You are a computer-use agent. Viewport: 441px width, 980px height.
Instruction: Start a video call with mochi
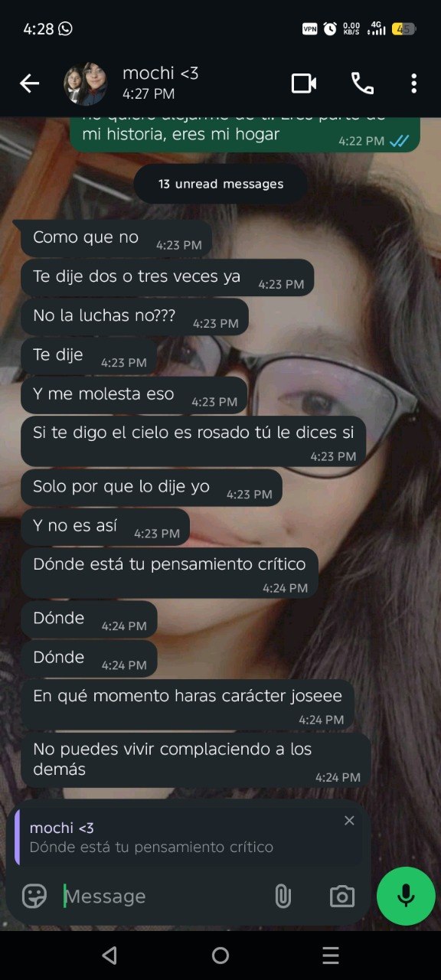coord(304,83)
